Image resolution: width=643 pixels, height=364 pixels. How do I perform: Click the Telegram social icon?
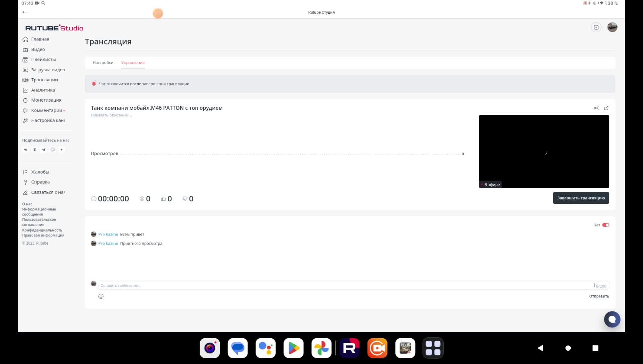(x=44, y=150)
